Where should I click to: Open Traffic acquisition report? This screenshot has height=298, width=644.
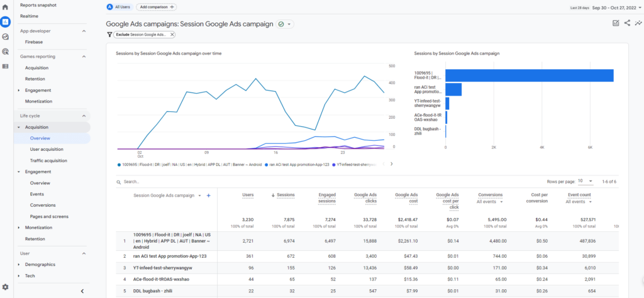tap(48, 160)
